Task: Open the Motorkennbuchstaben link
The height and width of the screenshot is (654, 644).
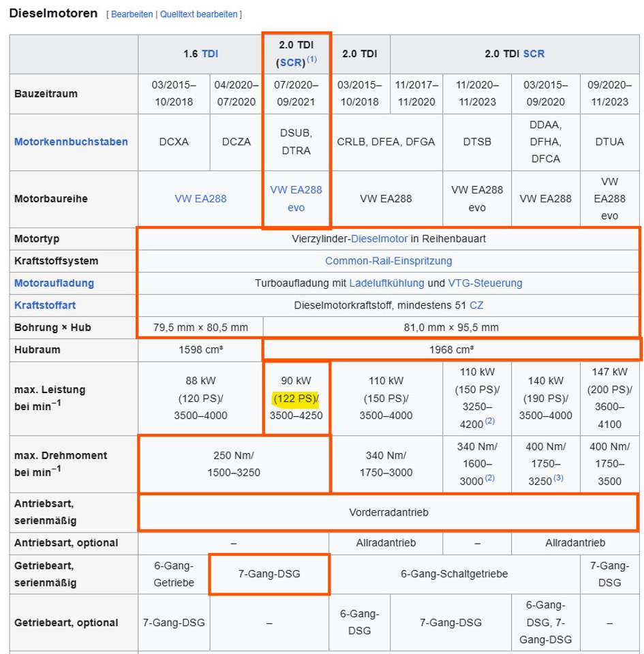Action: [71, 142]
